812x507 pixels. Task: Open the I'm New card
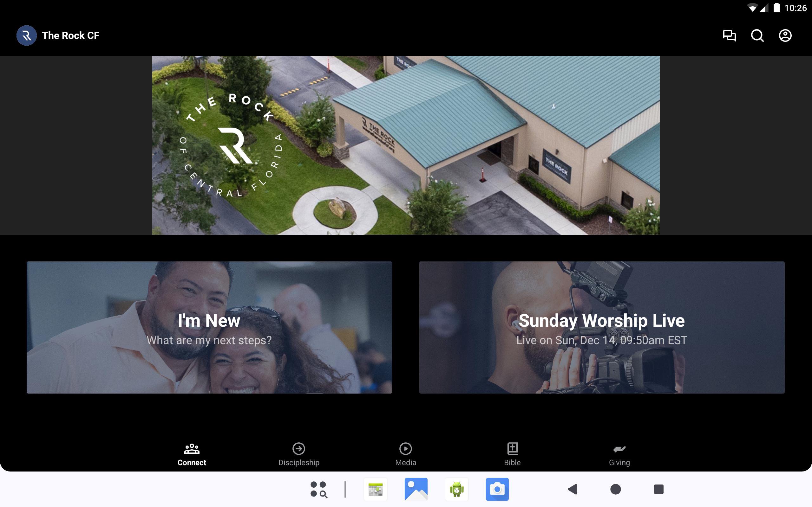coord(209,327)
